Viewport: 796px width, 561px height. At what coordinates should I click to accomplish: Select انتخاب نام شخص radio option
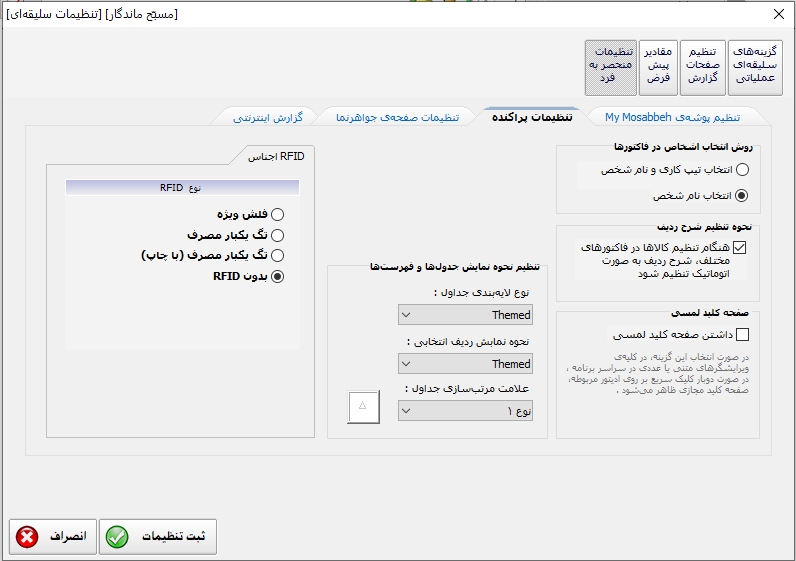pos(741,196)
